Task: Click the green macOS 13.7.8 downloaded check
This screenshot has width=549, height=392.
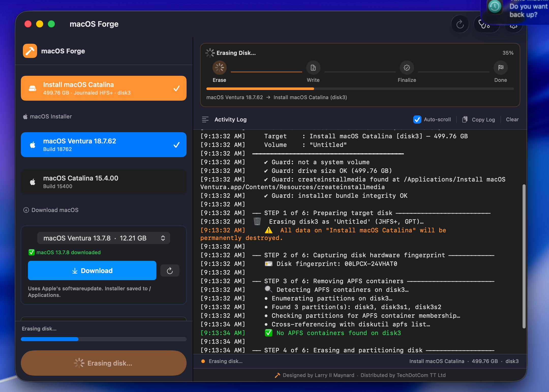Action: (31, 252)
